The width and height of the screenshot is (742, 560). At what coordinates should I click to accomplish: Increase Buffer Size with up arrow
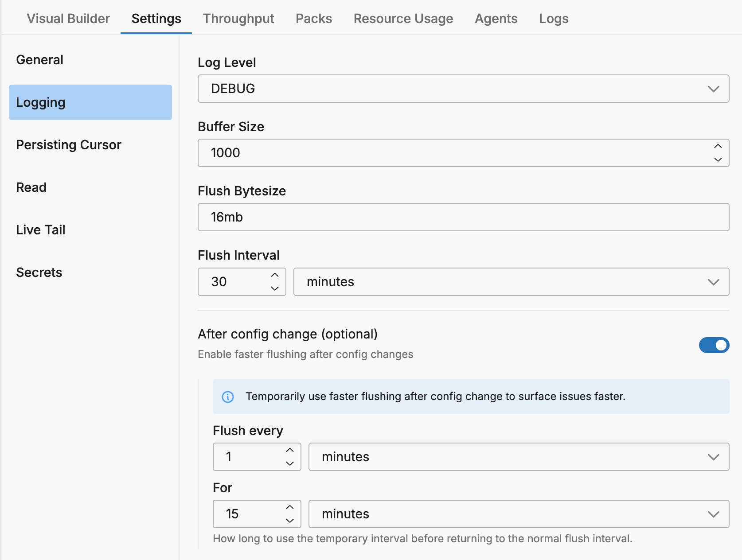[718, 146]
